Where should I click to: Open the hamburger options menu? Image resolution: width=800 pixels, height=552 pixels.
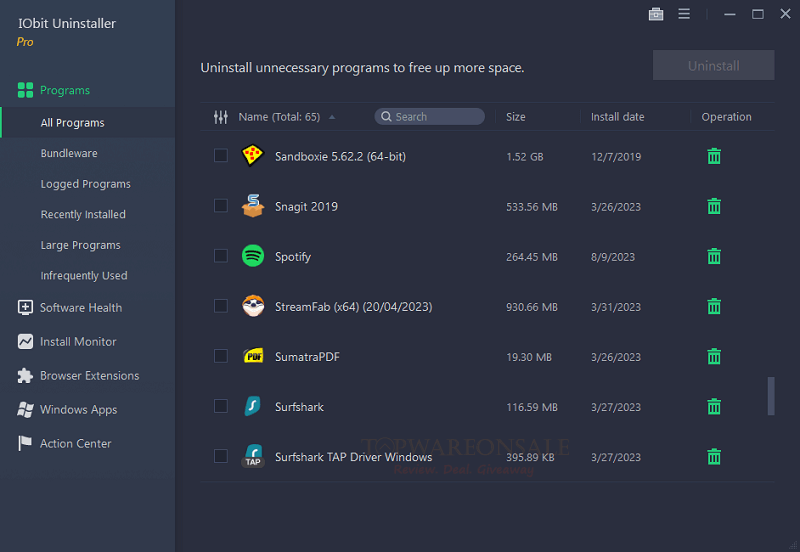tap(684, 14)
